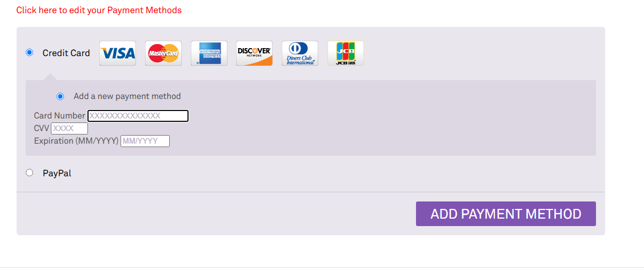Click the Credit Card text label
644x269 pixels.
[66, 53]
